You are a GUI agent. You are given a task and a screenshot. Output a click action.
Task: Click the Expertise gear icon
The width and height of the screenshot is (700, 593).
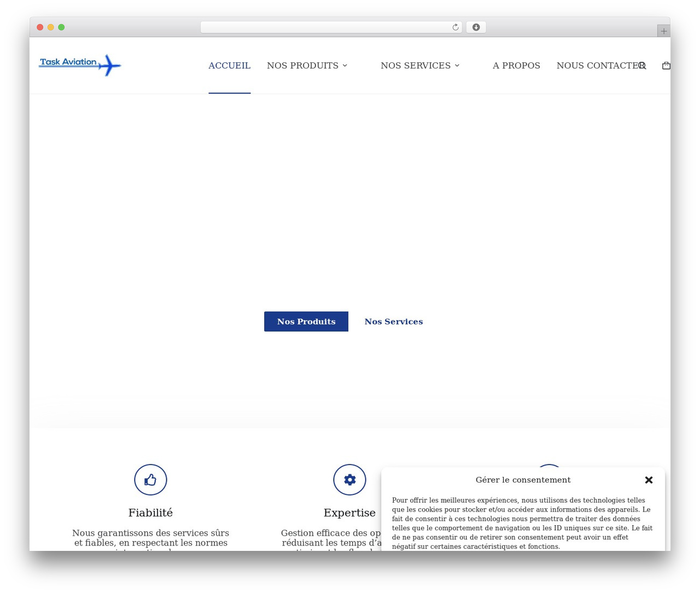pos(349,480)
